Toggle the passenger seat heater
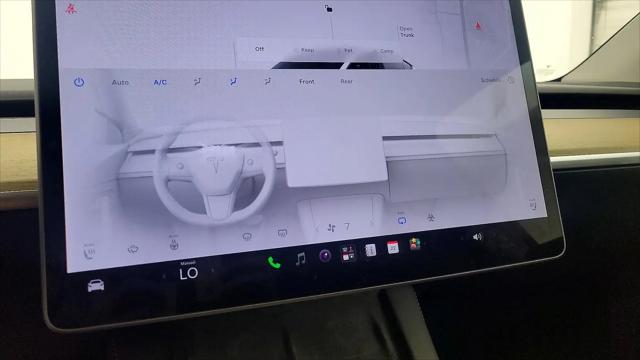The image size is (640, 360). coord(533,204)
